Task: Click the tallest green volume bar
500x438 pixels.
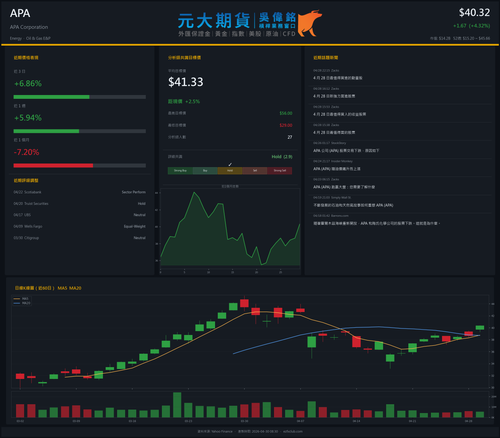Action: [177, 405]
